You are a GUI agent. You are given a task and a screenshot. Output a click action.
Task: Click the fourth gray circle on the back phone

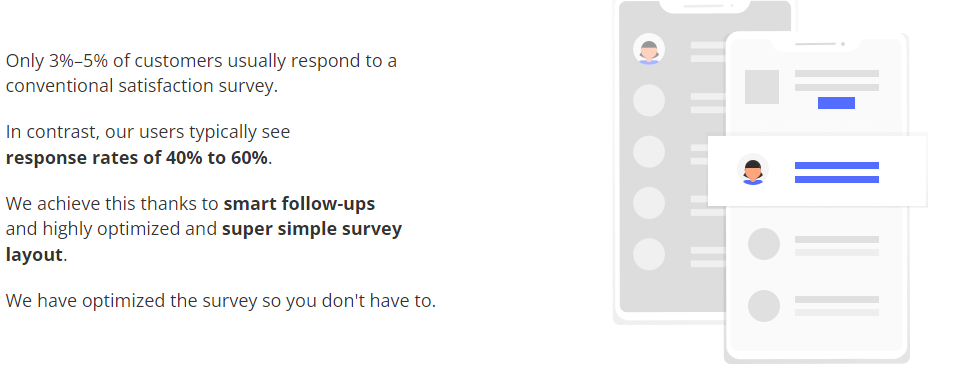(x=649, y=203)
